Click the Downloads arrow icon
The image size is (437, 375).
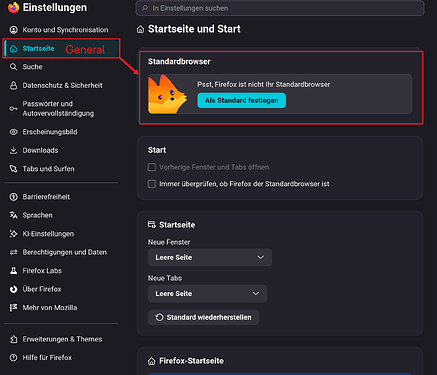13,150
